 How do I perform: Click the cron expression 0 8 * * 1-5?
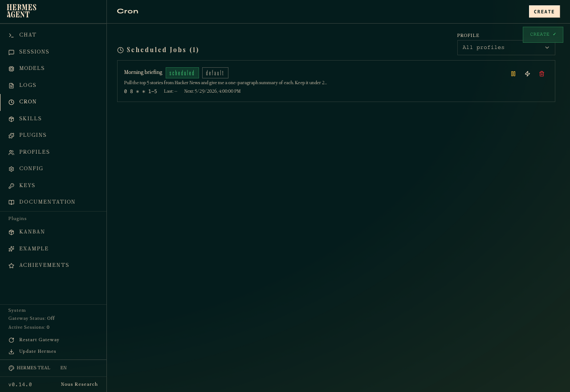point(140,91)
